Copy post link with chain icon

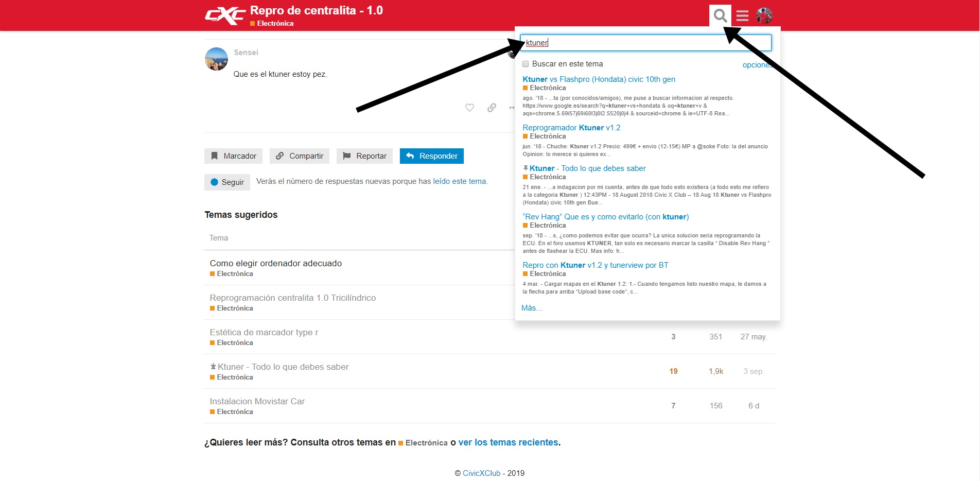492,108
